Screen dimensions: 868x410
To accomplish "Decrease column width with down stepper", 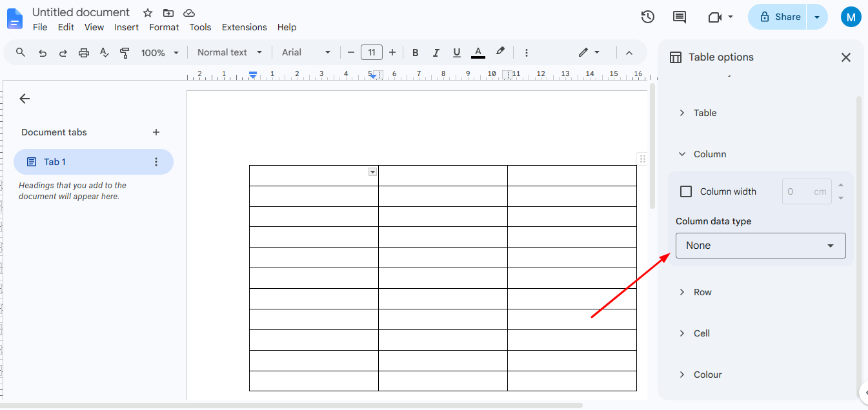I will [x=840, y=198].
